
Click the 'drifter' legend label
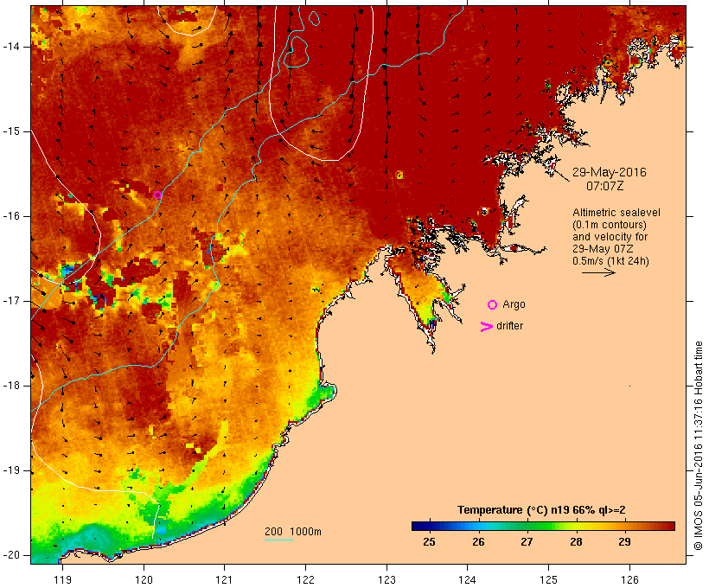(x=509, y=326)
